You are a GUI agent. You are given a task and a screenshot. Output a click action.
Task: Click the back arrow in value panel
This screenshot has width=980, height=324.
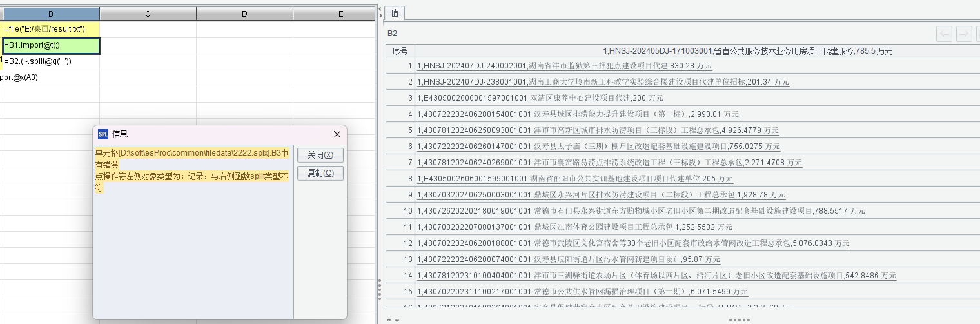coord(945,34)
